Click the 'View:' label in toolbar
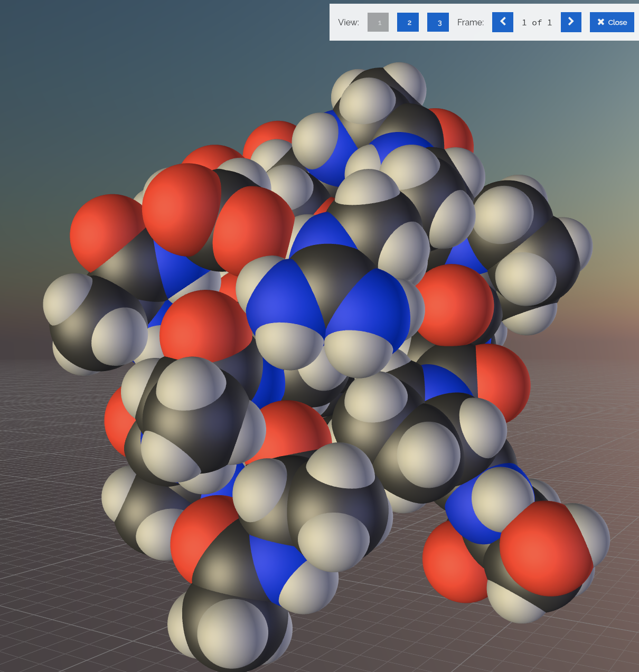This screenshot has width=639, height=672. [x=349, y=22]
